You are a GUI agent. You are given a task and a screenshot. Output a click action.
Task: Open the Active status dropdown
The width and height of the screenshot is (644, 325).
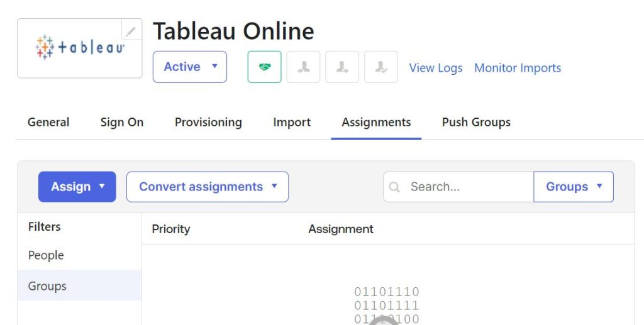point(190,67)
